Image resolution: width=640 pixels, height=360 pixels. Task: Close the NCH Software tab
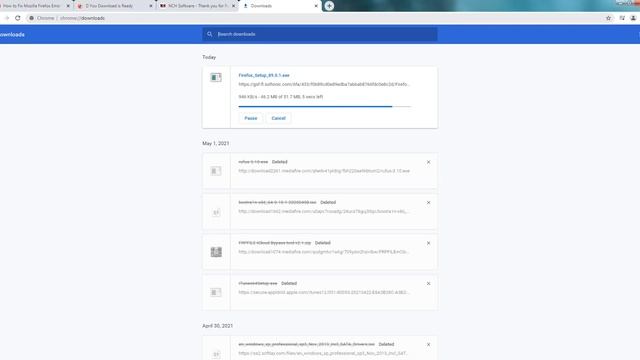click(233, 6)
